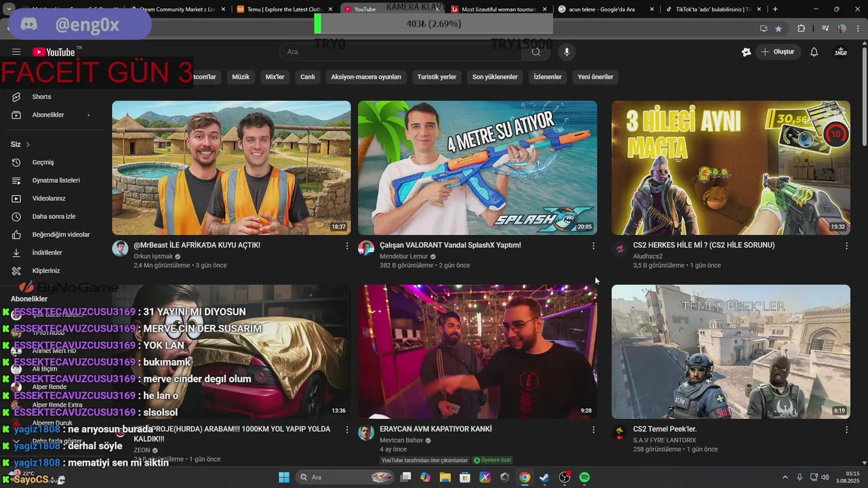868x488 pixels.
Task: Click Orkun Işıtmak channel avatar
Action: pos(120,248)
